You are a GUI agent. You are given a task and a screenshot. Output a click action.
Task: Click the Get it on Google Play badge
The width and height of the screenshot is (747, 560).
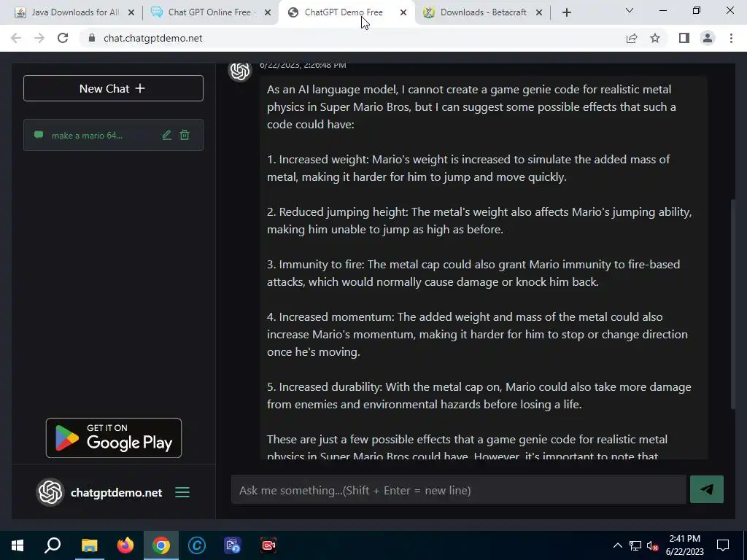pyautogui.click(x=113, y=437)
